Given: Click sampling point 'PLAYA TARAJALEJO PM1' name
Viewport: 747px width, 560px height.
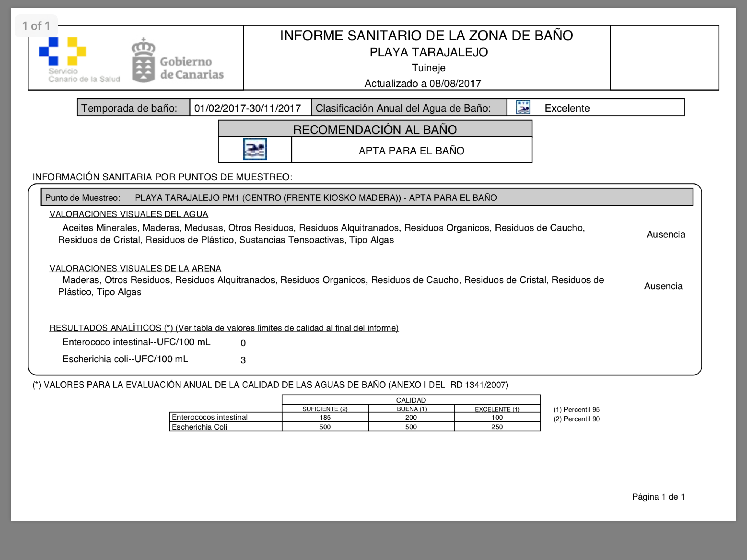Looking at the screenshot, I should coord(187,198).
